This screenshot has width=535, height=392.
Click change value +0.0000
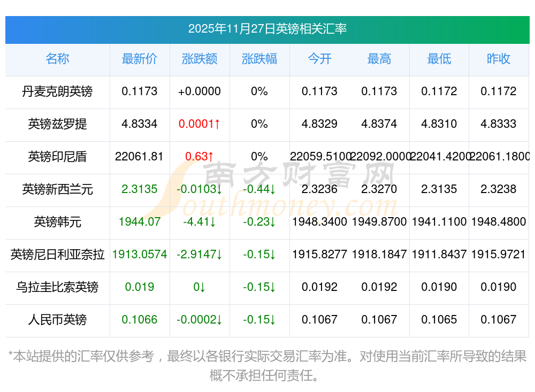coord(199,91)
